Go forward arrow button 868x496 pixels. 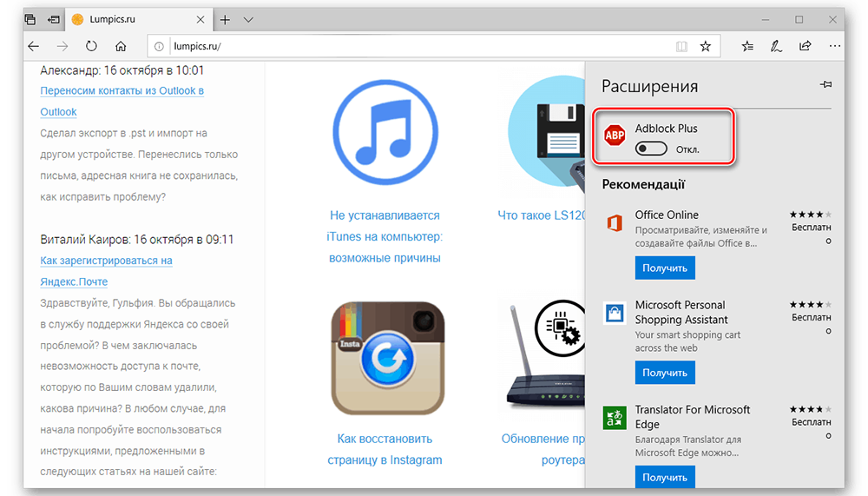point(62,47)
